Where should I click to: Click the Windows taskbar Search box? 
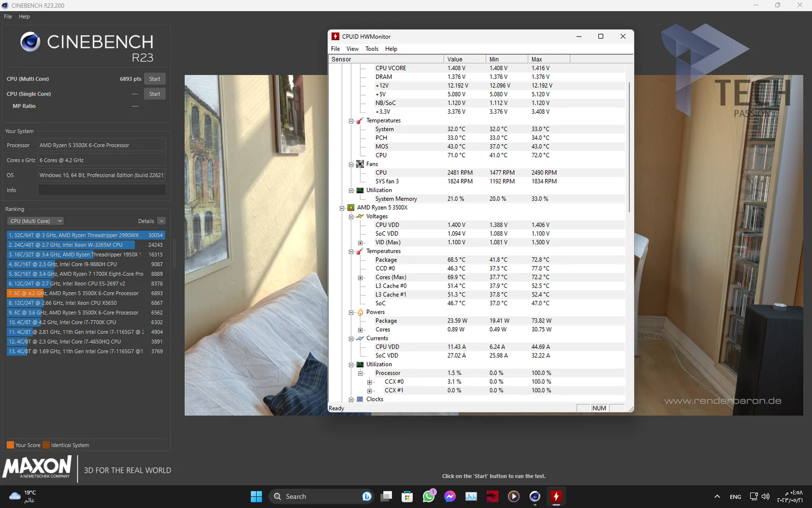click(321, 496)
